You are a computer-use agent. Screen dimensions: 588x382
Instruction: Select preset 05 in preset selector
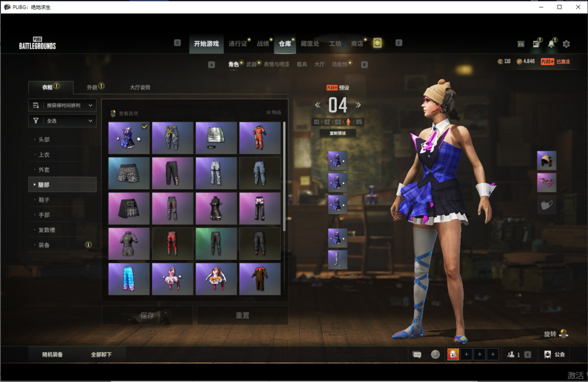pos(359,122)
